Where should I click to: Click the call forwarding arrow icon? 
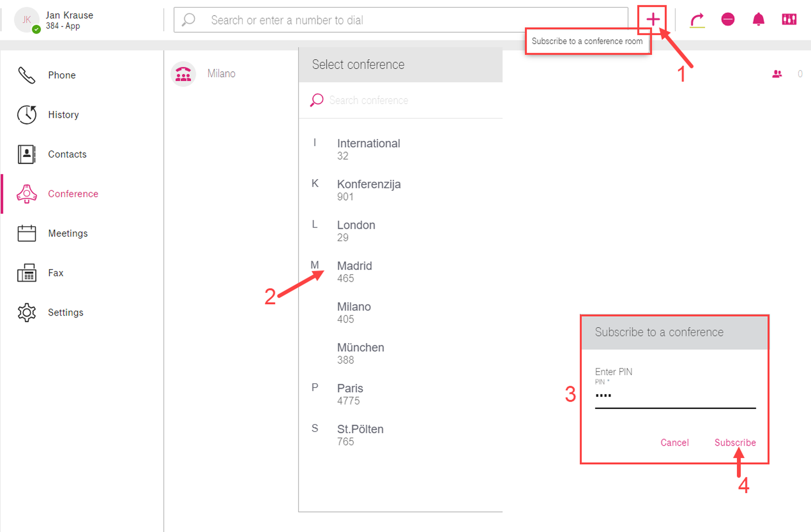(x=697, y=19)
